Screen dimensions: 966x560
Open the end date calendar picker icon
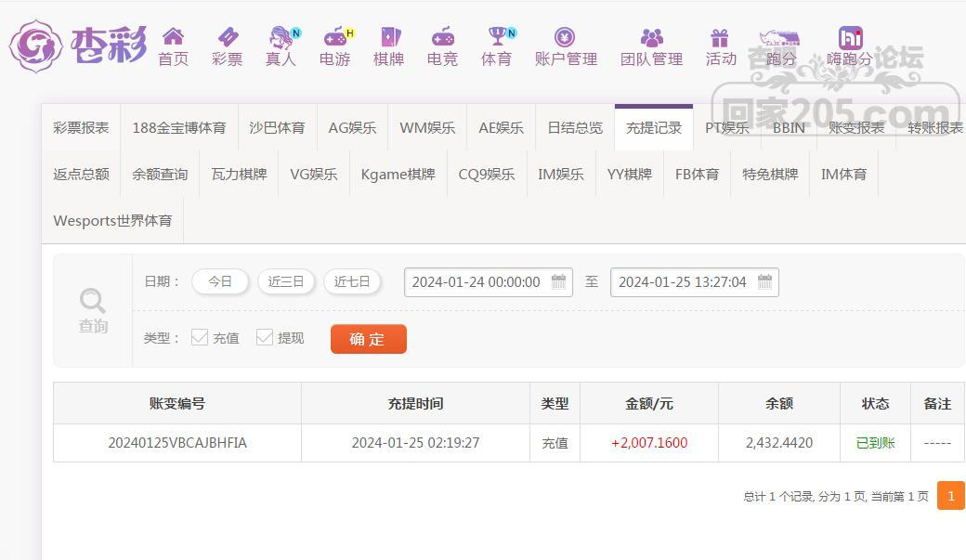click(765, 281)
